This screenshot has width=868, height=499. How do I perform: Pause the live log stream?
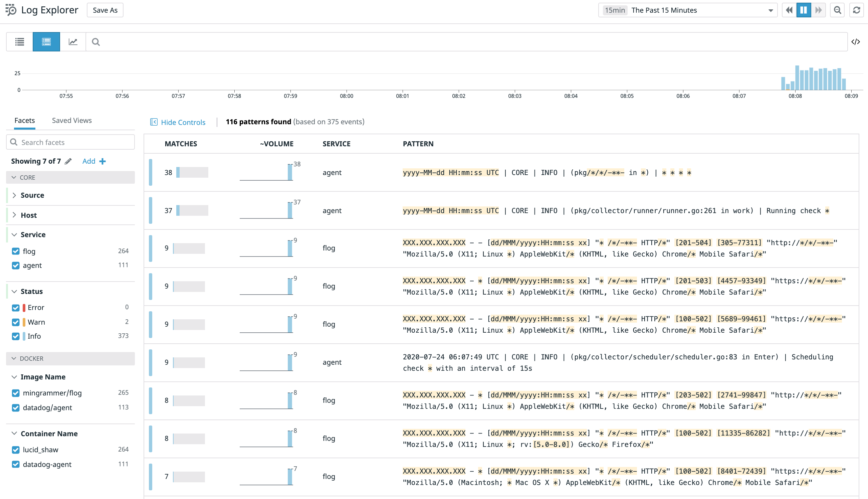804,10
